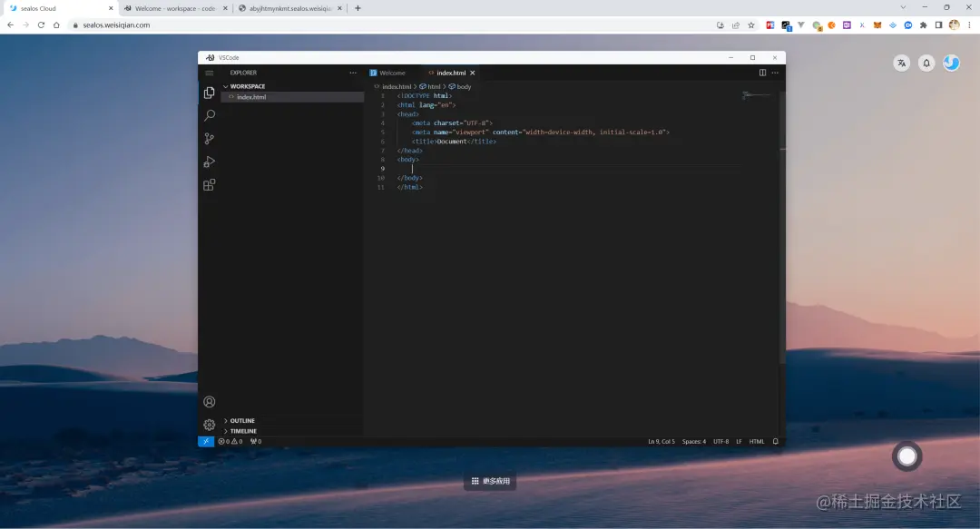Open the VS Code hamburger menu
980x529 pixels.
pos(210,73)
